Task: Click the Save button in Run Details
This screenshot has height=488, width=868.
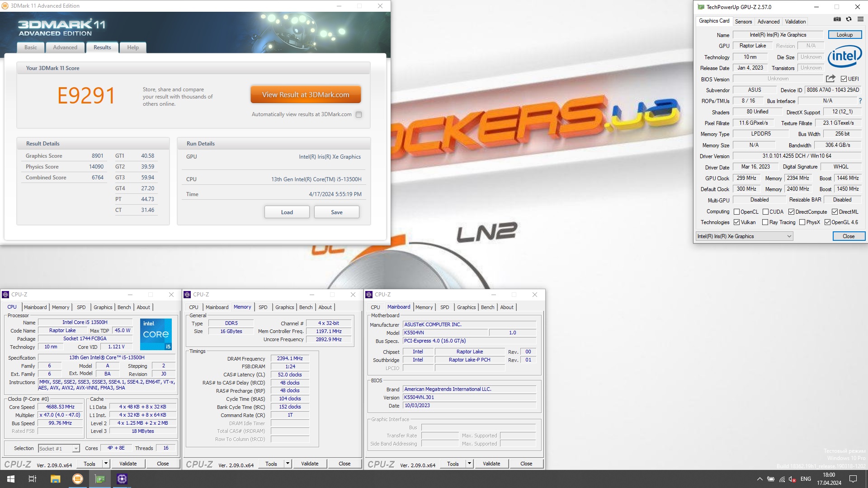Action: (337, 212)
